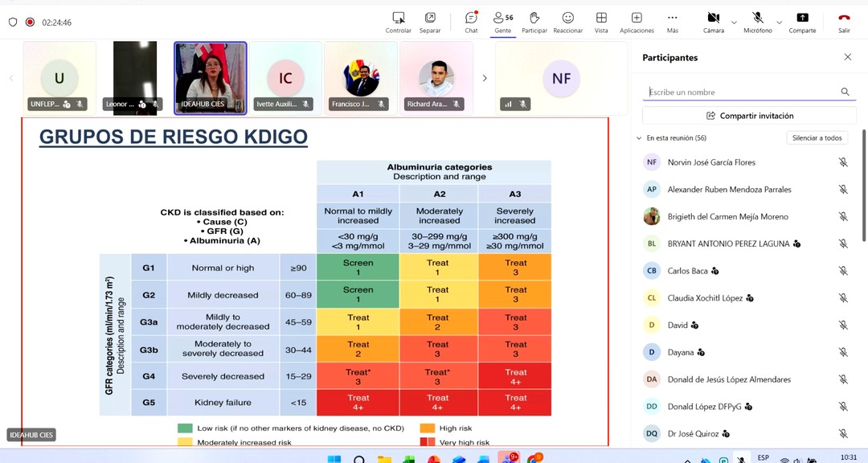Unmute with the Micrófono toggle
Screen dimensions: 868x463
pos(758,18)
